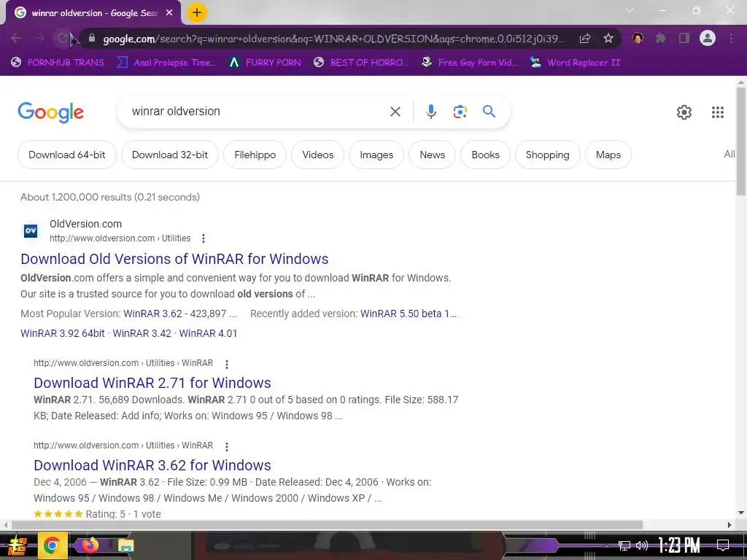The image size is (747, 560).
Task: Toggle the browser side panel icon
Action: [684, 38]
